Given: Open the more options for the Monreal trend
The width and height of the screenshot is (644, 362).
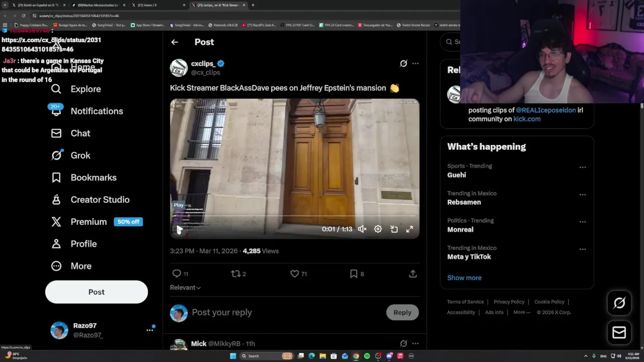Looking at the screenshot, I should click(x=583, y=222).
